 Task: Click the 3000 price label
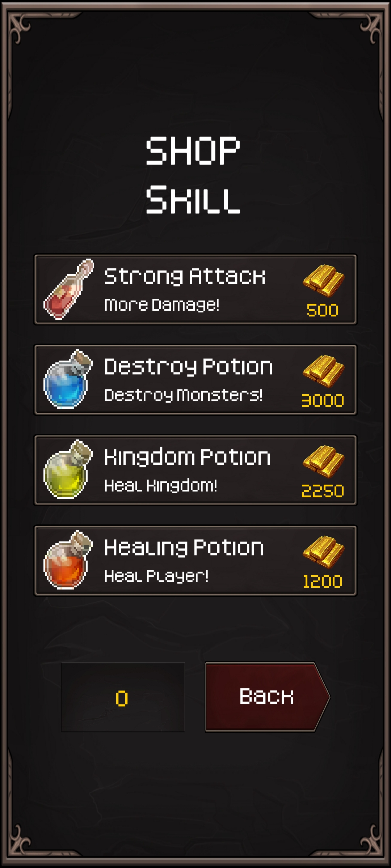[x=323, y=401]
